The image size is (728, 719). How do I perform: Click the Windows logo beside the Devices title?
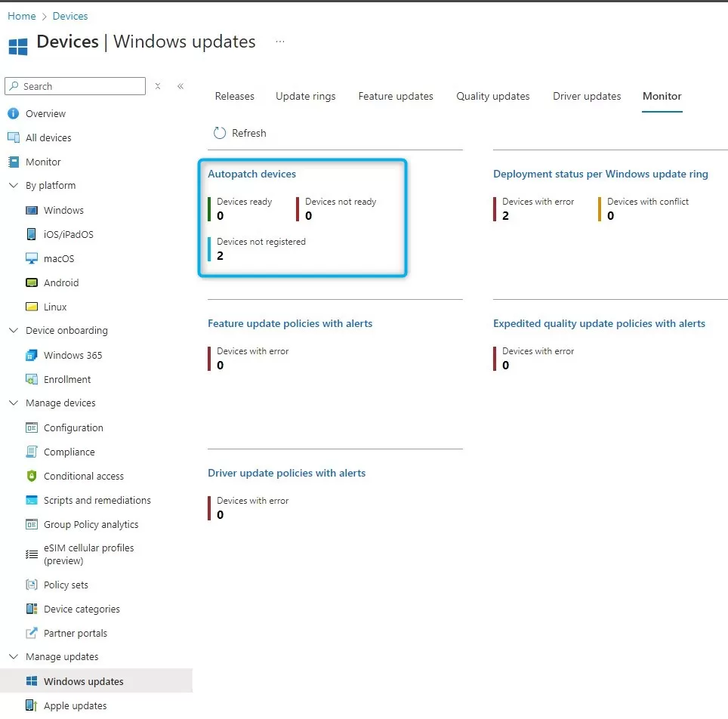tap(18, 46)
